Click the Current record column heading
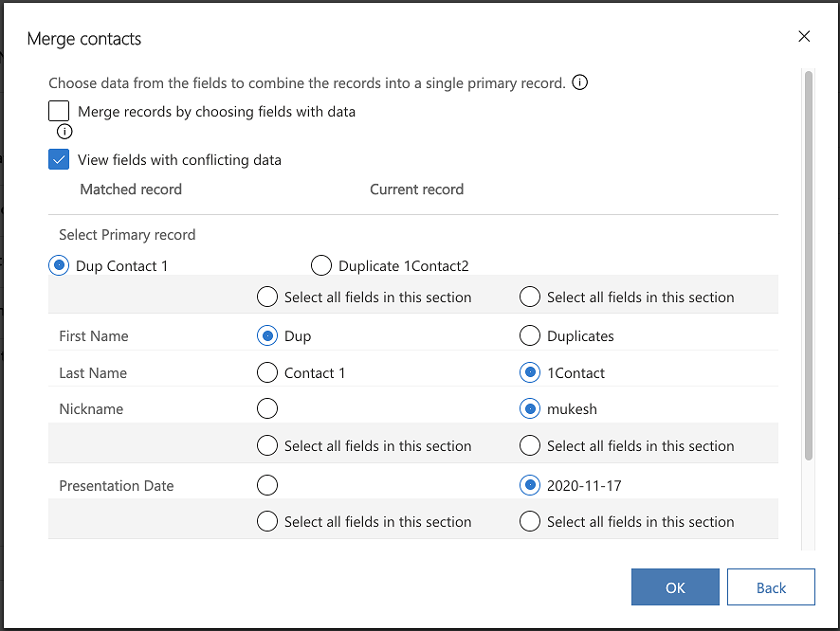 coord(417,189)
